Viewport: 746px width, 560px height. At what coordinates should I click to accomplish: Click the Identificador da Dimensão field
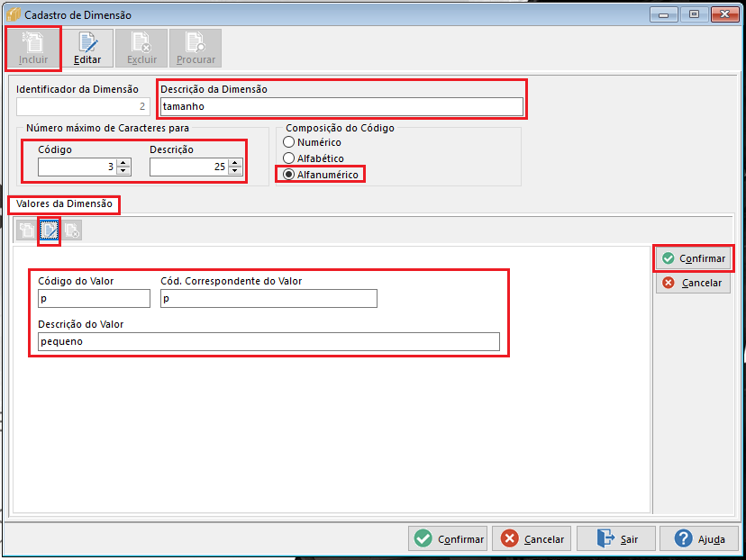83,106
